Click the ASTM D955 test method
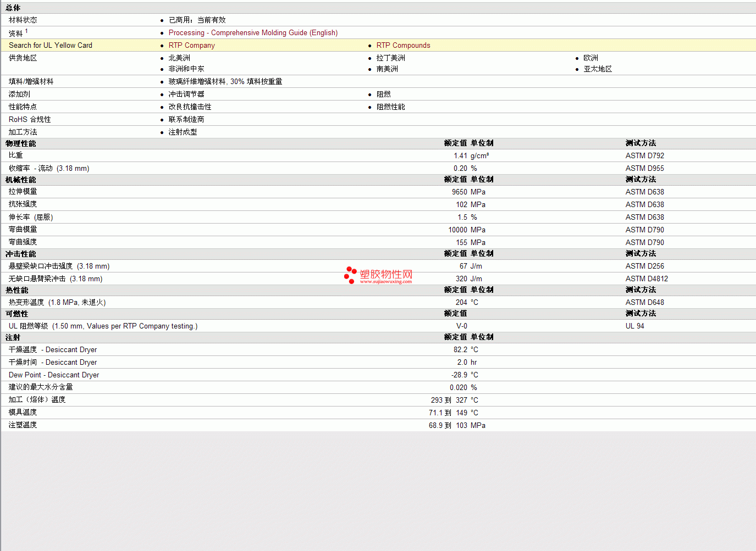756x551 pixels. [x=645, y=169]
